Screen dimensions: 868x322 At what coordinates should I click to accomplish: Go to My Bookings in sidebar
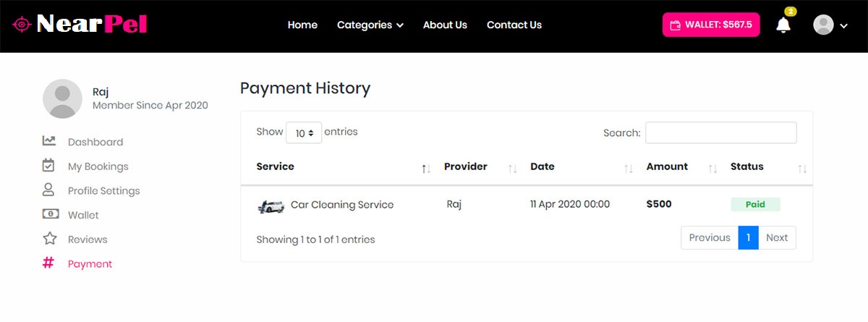coord(98,166)
